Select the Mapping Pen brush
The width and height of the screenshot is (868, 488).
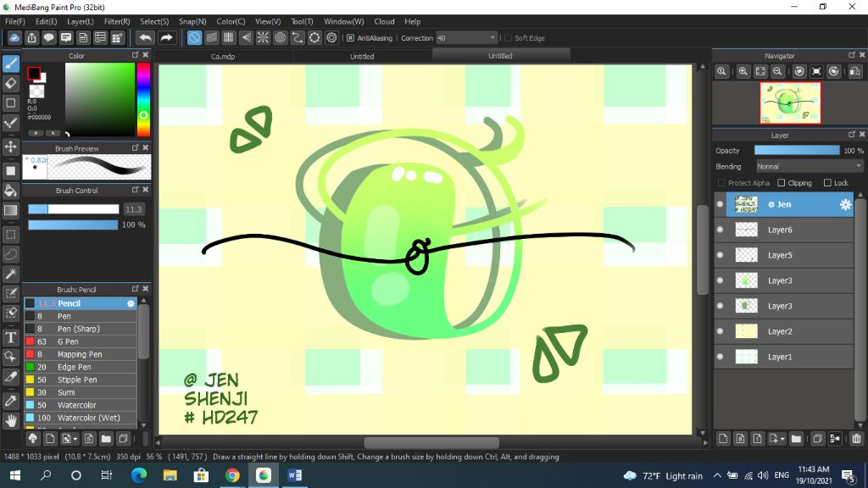coord(81,354)
